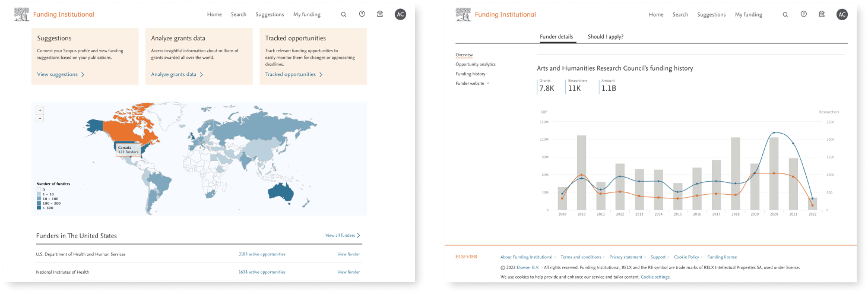This screenshot has width=868, height=294.
Task: Open Search menu item in the left window
Action: 239,14
